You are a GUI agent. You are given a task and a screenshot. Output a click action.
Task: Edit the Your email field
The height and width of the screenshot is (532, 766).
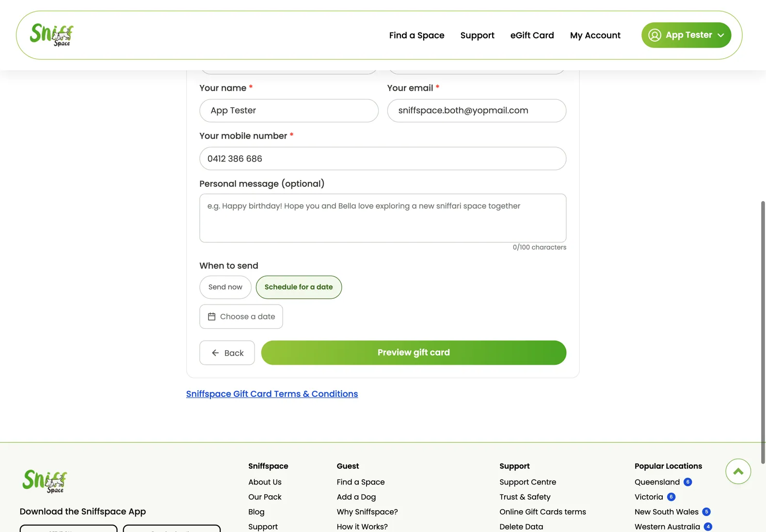pos(477,111)
